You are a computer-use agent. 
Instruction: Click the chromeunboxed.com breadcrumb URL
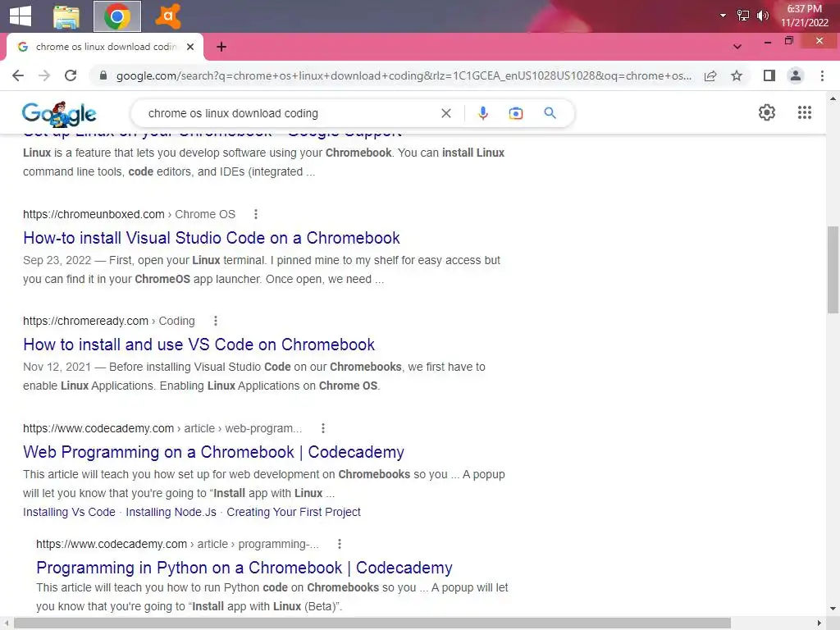coord(129,214)
